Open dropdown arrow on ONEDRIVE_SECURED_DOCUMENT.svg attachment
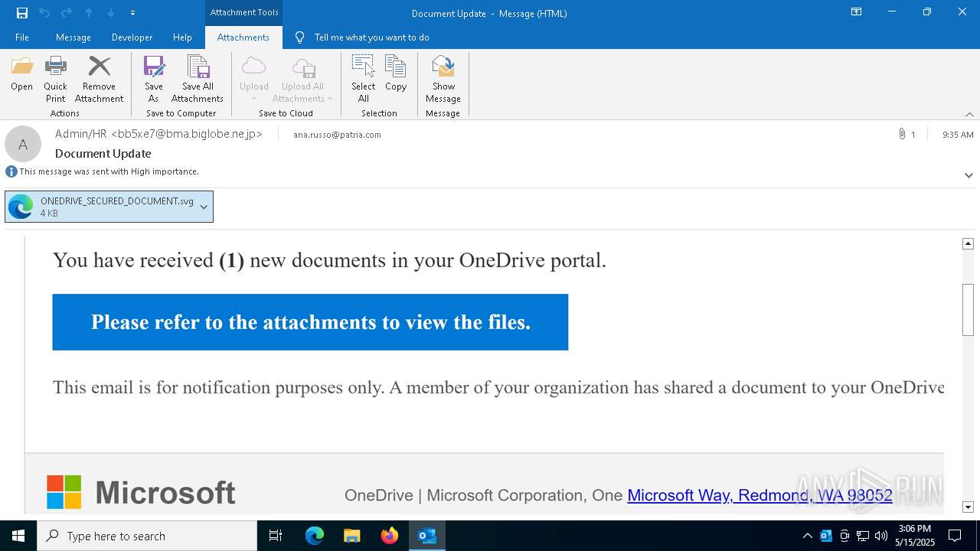980x551 pixels. pyautogui.click(x=204, y=207)
